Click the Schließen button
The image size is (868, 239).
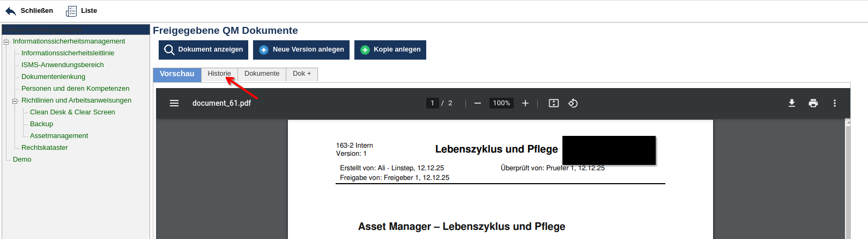point(29,11)
